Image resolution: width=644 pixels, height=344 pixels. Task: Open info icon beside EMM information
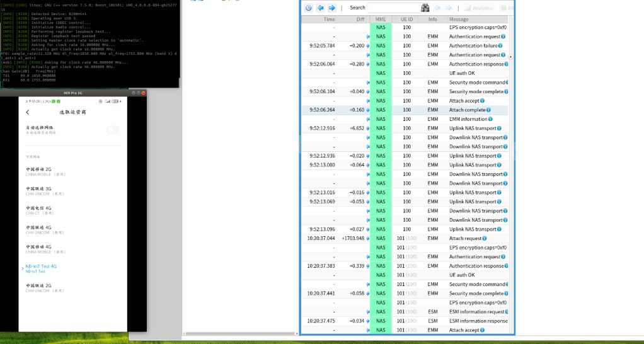(x=491, y=119)
